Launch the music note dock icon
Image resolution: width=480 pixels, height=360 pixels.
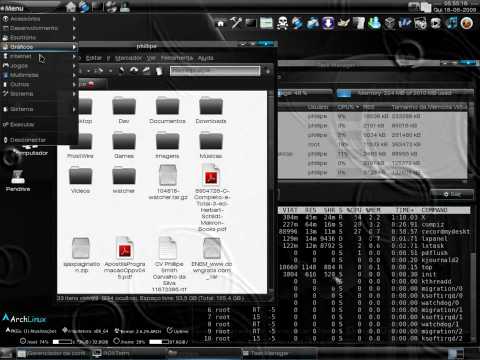[451, 23]
